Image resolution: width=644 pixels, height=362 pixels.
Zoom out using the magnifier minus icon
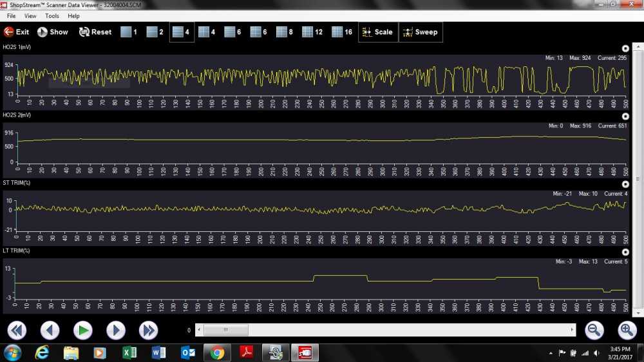pyautogui.click(x=594, y=330)
